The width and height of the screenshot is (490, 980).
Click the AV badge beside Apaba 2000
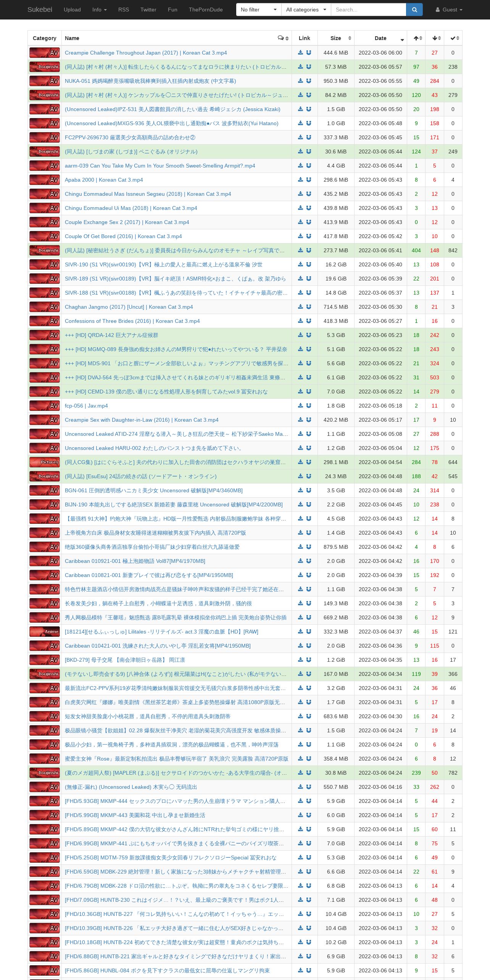[x=45, y=180]
